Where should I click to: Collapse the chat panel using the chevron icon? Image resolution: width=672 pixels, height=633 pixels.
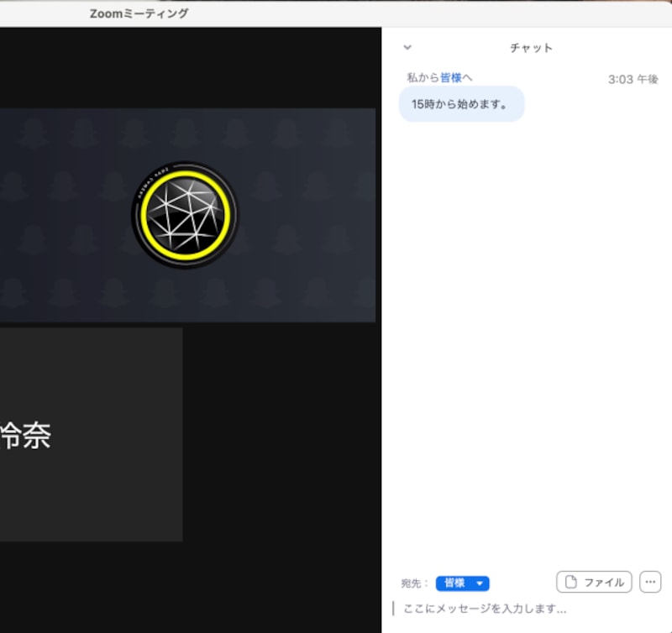407,48
